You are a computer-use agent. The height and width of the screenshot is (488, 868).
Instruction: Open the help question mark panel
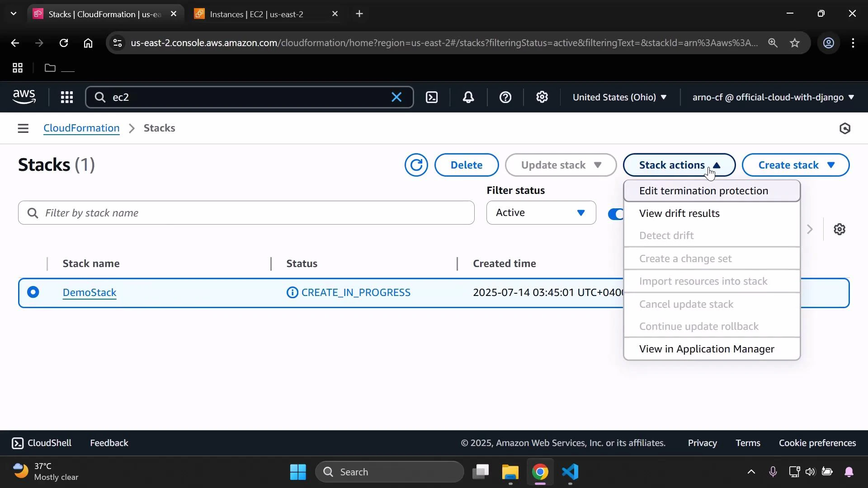click(x=505, y=97)
